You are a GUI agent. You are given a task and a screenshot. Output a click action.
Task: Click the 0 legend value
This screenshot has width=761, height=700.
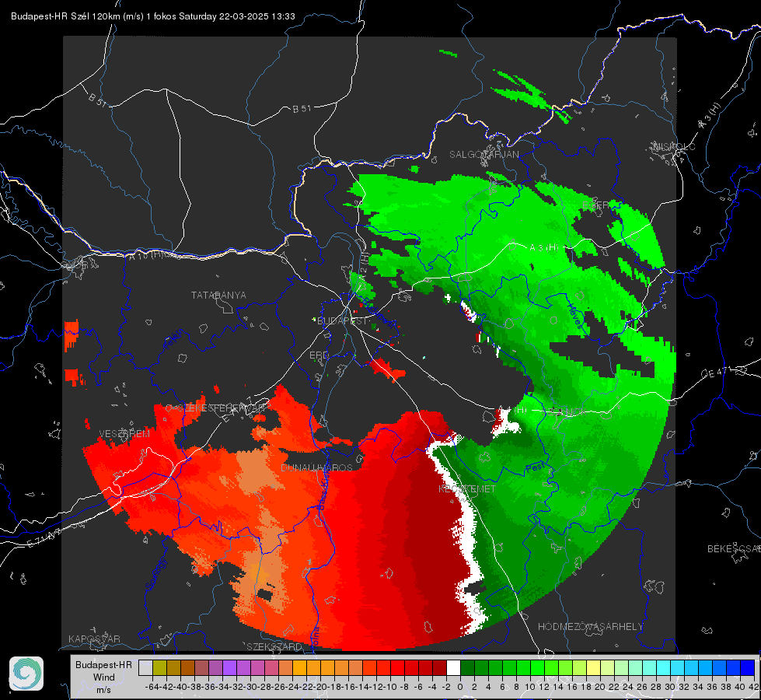[460, 687]
